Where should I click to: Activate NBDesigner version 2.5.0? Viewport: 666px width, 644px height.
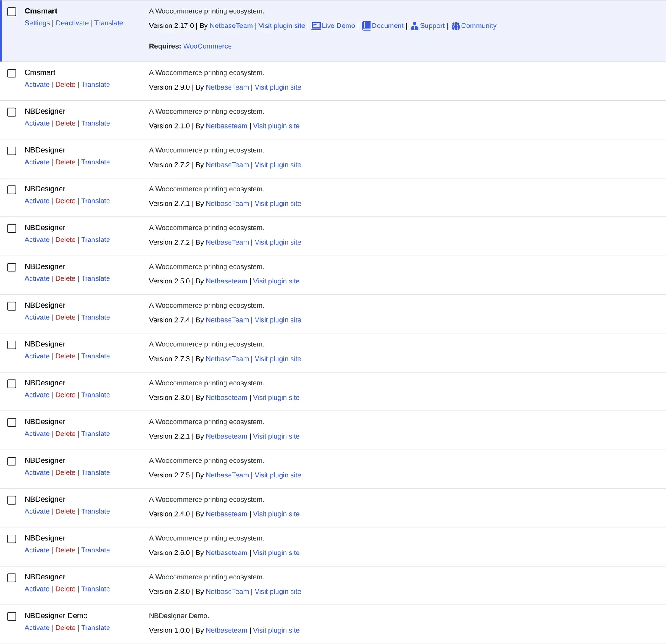click(x=37, y=278)
